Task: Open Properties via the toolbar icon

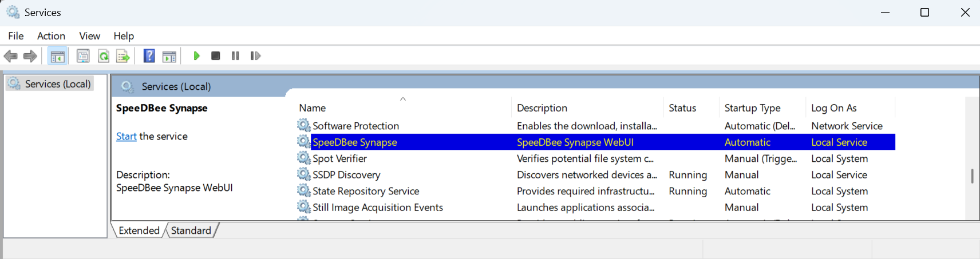Action: [x=83, y=56]
